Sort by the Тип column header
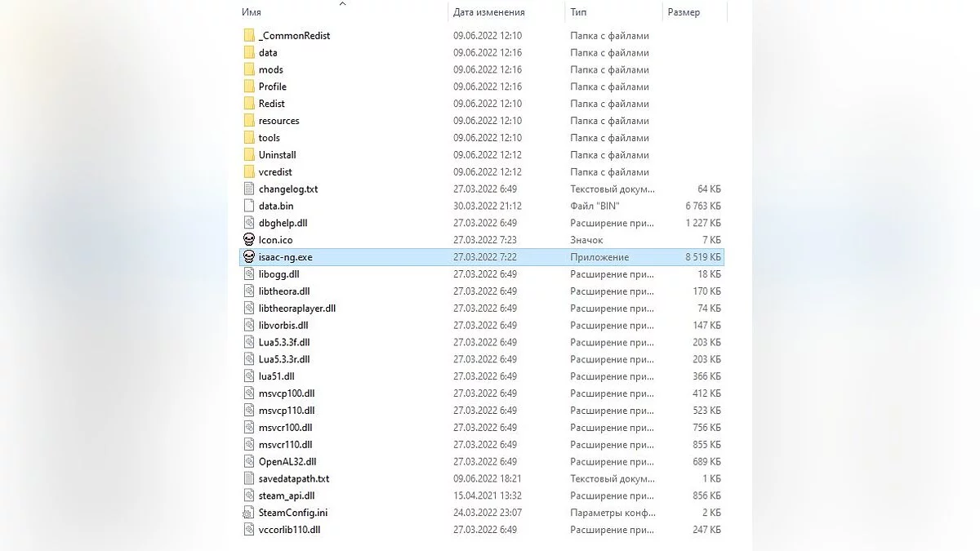Viewport: 980px width, 551px height. pos(578,12)
